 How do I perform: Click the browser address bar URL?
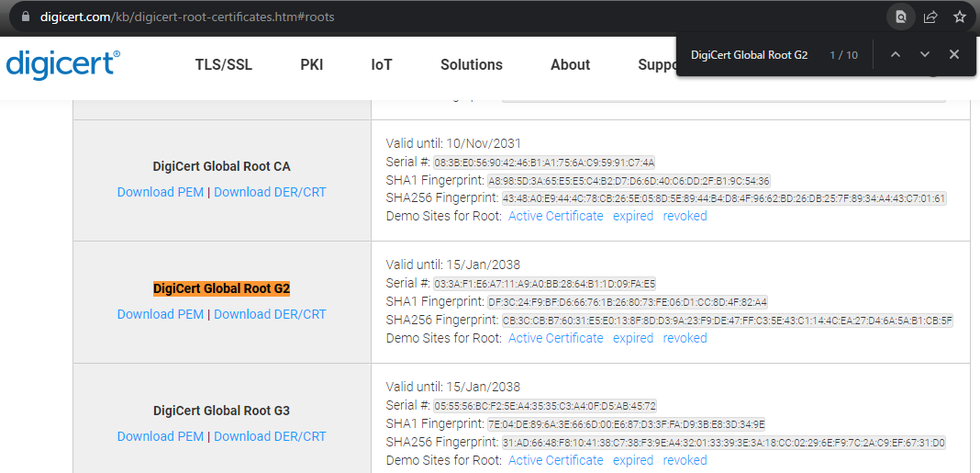pyautogui.click(x=187, y=17)
